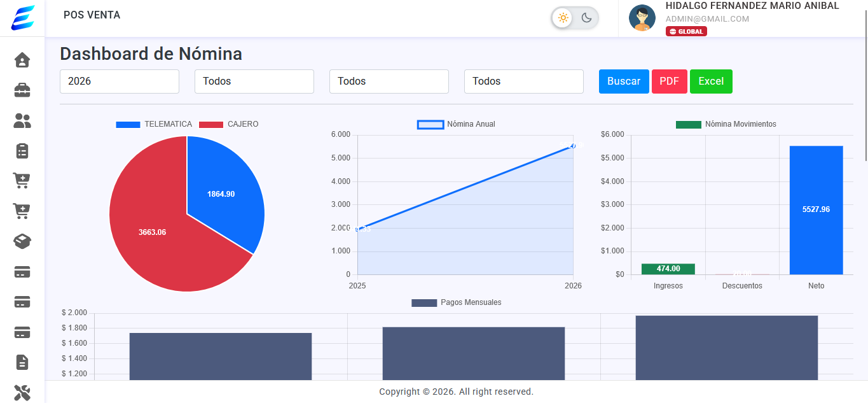
Task: Click the Descuentos axis label
Action: point(742,286)
